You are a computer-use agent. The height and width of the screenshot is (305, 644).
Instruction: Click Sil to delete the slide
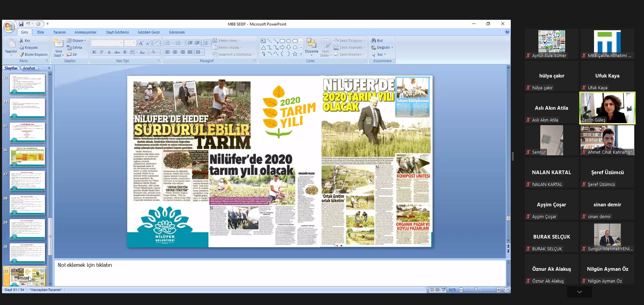(x=71, y=54)
